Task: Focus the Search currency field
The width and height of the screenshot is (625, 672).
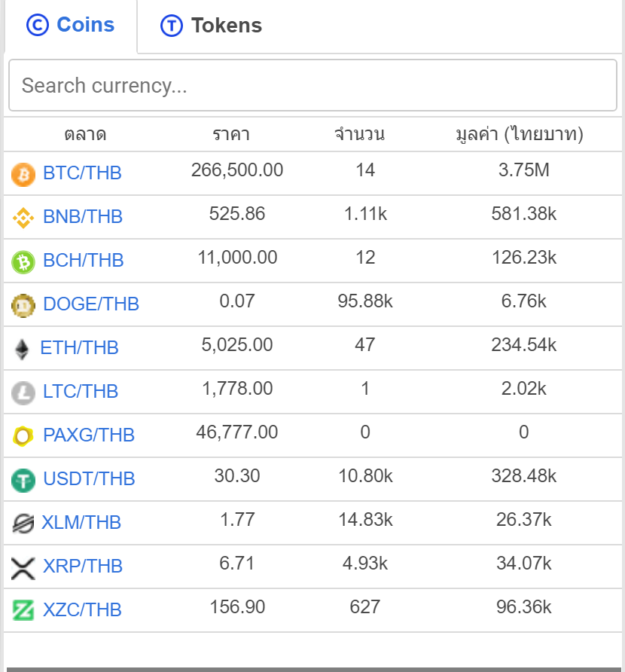Action: click(x=312, y=85)
